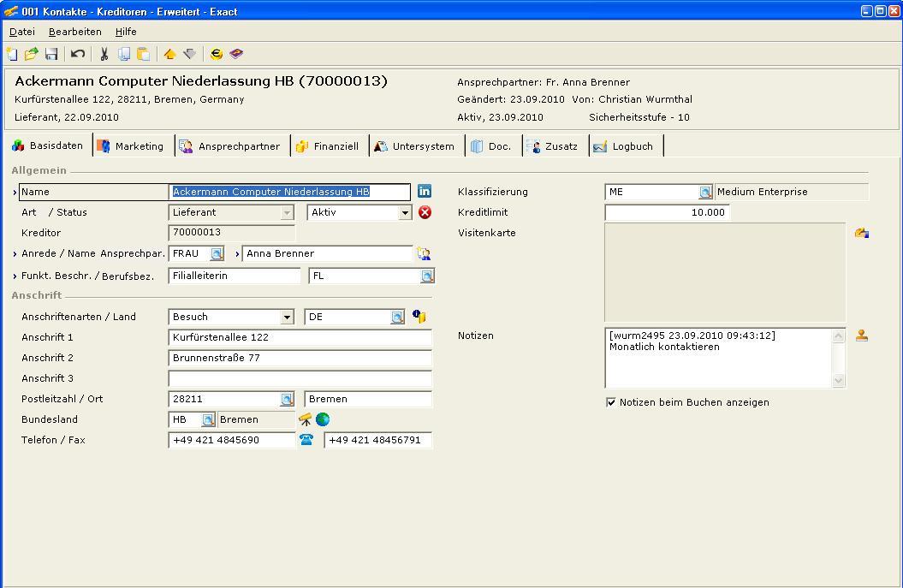
Task: Click the Undo arrow toolbar icon
Action: (78, 54)
